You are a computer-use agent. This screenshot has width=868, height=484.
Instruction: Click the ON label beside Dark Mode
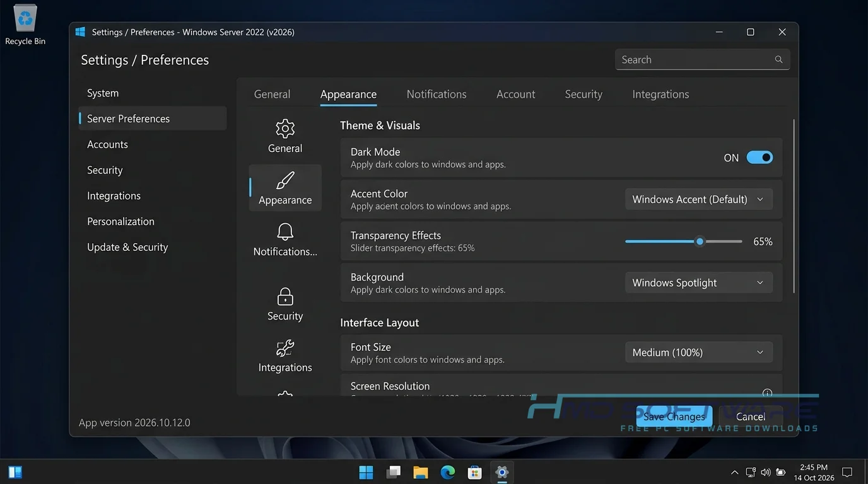(x=731, y=158)
